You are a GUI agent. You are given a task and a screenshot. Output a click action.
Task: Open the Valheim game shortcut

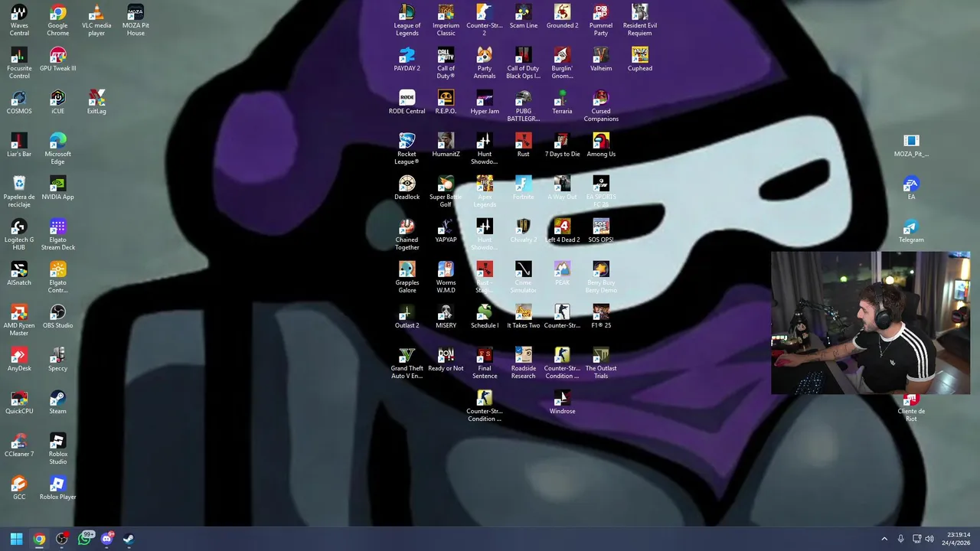601,60
